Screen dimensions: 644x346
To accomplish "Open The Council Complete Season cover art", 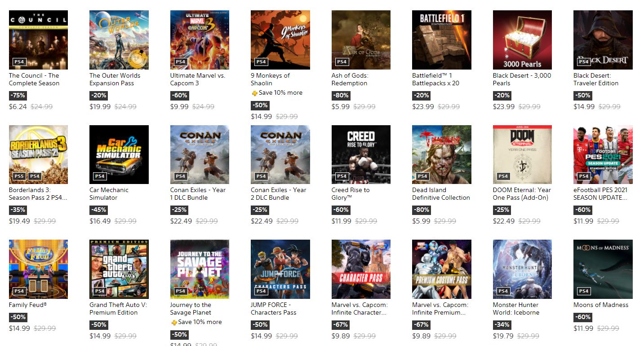I will point(38,40).
